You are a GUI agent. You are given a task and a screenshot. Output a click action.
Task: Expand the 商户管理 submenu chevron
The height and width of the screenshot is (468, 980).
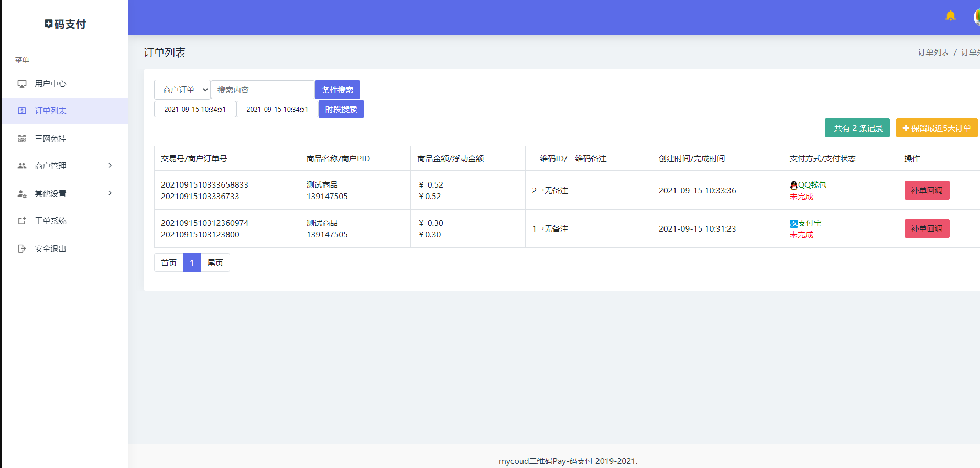pos(110,166)
